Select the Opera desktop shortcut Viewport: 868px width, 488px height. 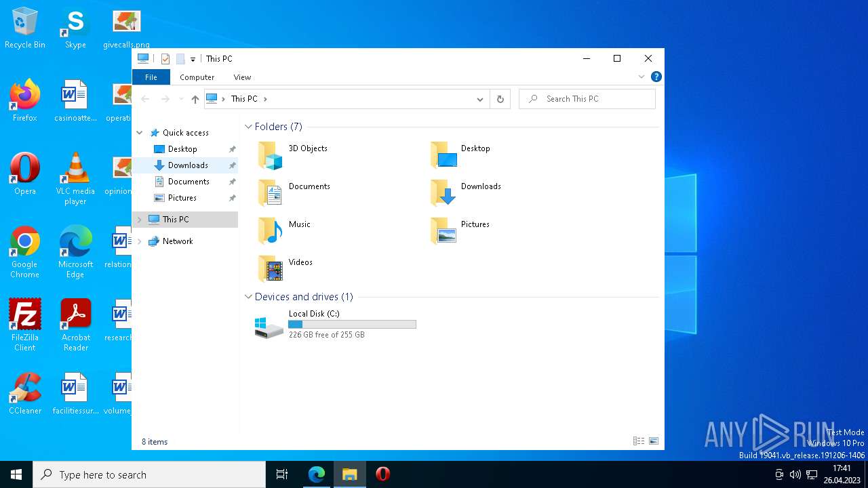pyautogui.click(x=25, y=175)
